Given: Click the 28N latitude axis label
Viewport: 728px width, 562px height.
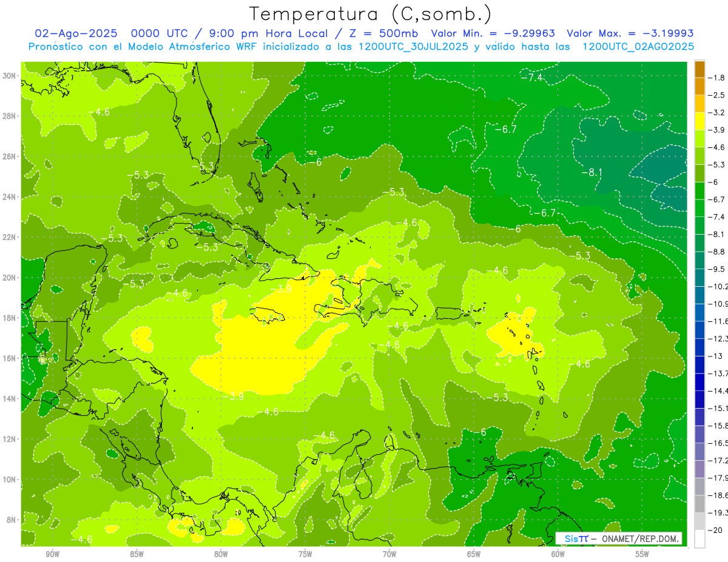Looking at the screenshot, I should [x=9, y=116].
